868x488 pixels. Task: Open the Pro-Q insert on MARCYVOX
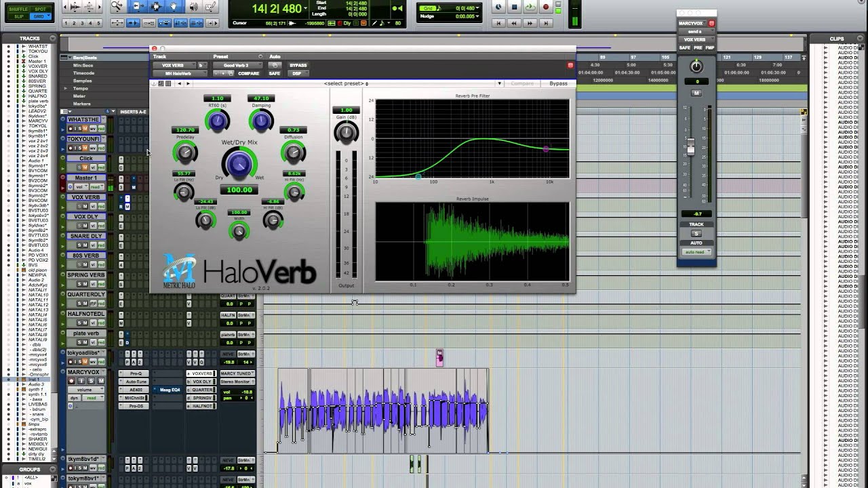[x=134, y=373]
